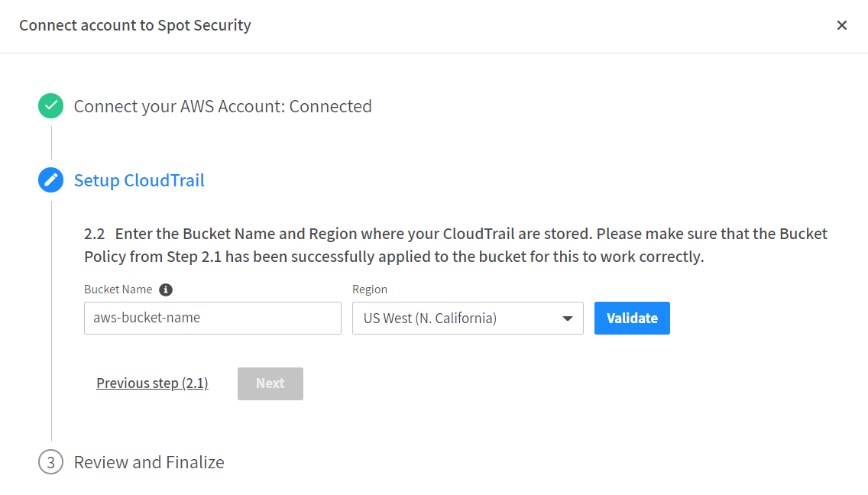The width and height of the screenshot is (868, 495).
Task: Open the Connect your AWS Account step
Action: (x=180, y=106)
